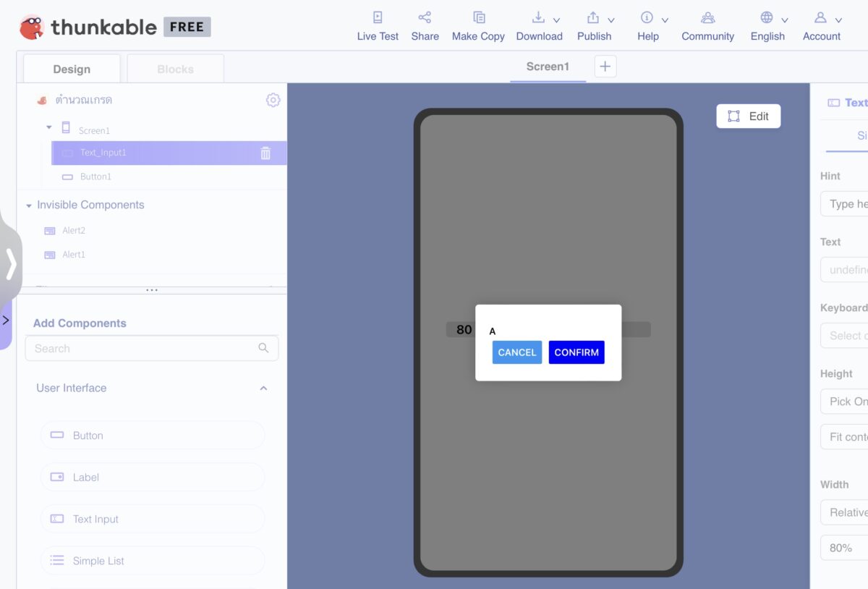
Task: Click the Community icon
Action: click(707, 16)
